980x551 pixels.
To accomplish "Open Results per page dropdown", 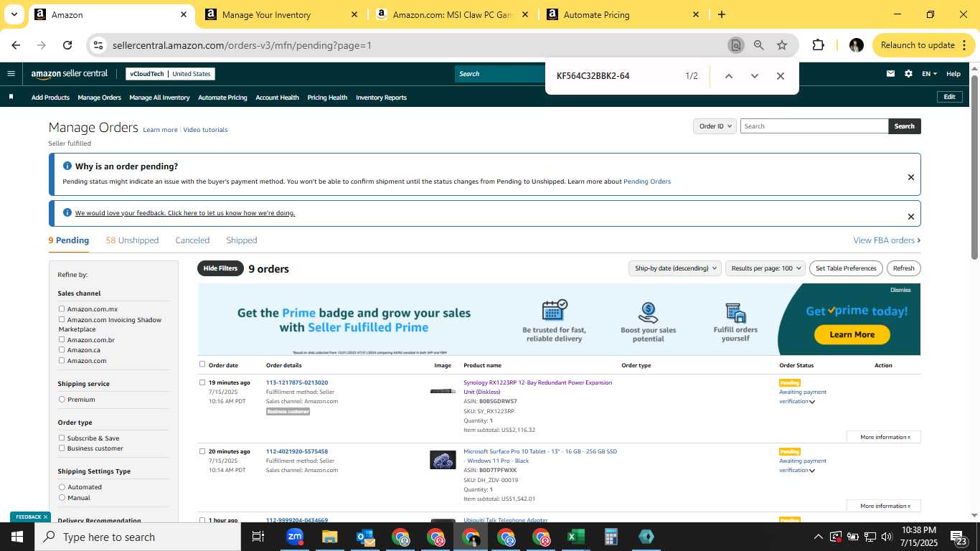I will click(x=765, y=268).
